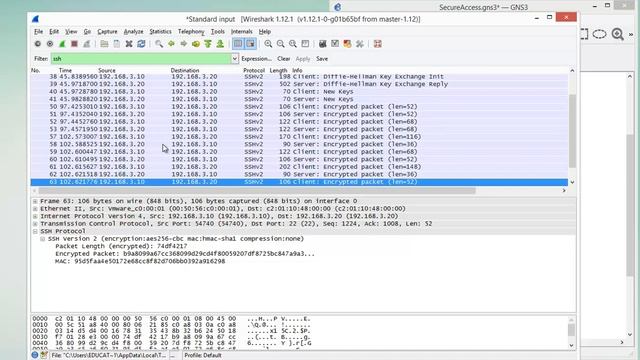
Task: Toggle packet list colorization
Action: [x=238, y=44]
